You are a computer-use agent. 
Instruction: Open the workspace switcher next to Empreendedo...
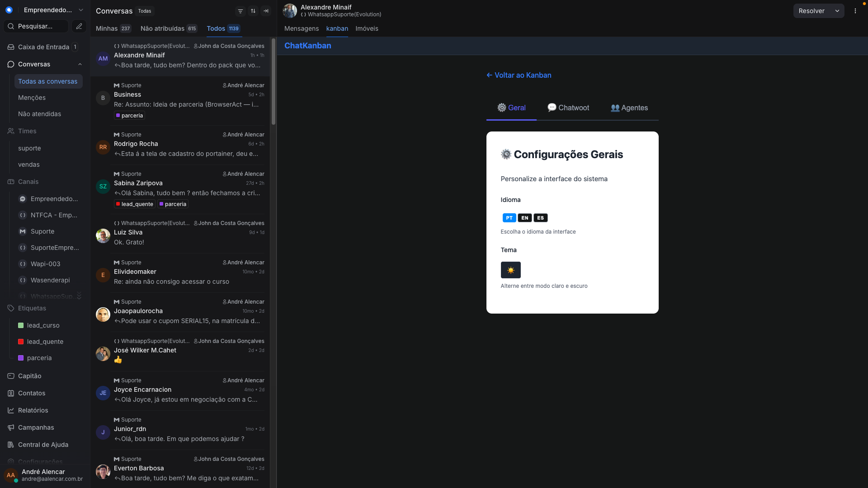(80, 9)
